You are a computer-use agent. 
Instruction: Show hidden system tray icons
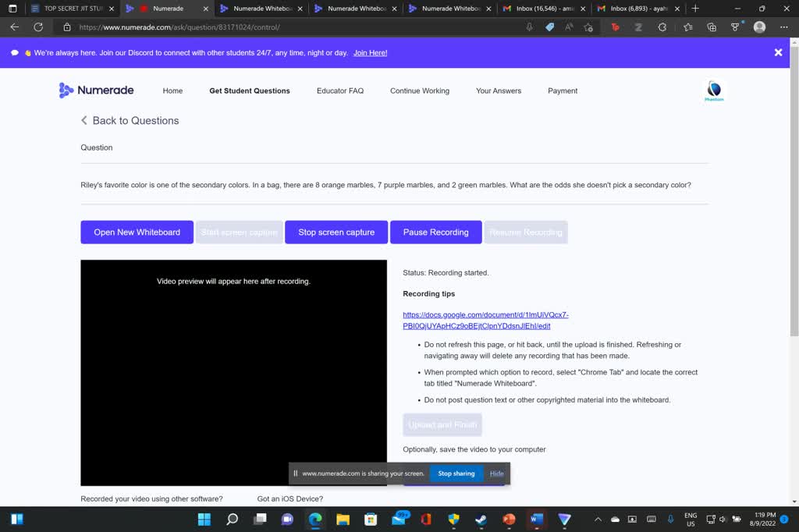coord(598,519)
